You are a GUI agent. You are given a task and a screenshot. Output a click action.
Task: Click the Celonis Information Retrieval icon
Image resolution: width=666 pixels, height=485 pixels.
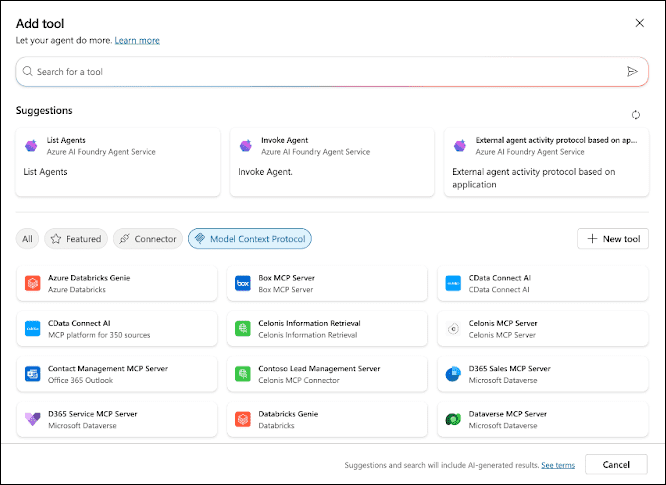pyautogui.click(x=241, y=328)
